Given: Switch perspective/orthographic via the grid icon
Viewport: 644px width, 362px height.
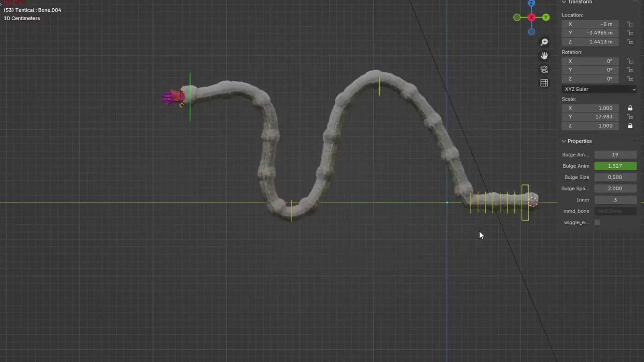Looking at the screenshot, I should pyautogui.click(x=544, y=83).
